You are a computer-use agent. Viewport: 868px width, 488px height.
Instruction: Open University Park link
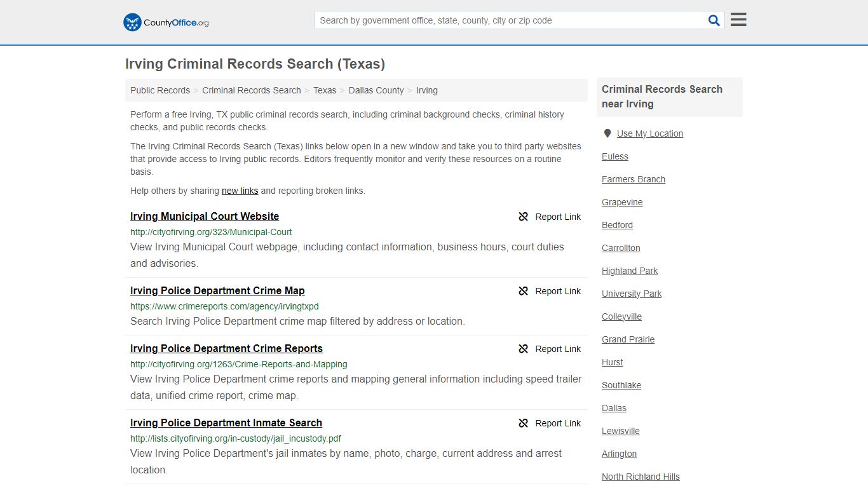pyautogui.click(x=632, y=294)
